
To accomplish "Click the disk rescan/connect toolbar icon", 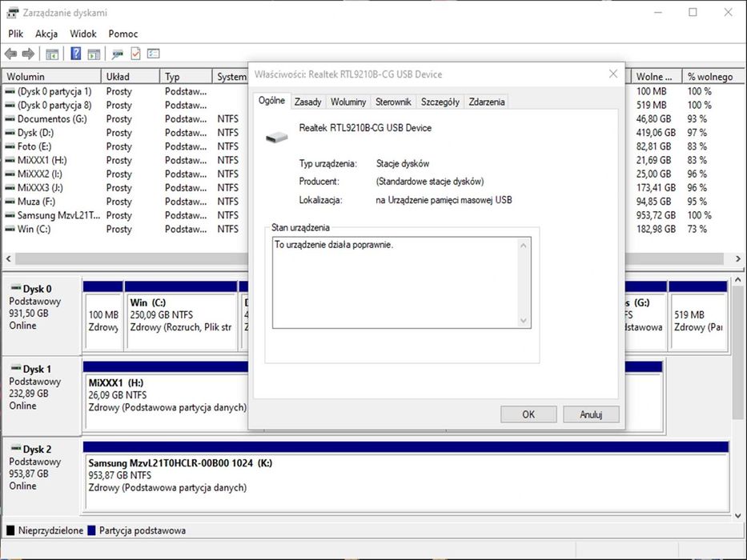I will click(117, 54).
